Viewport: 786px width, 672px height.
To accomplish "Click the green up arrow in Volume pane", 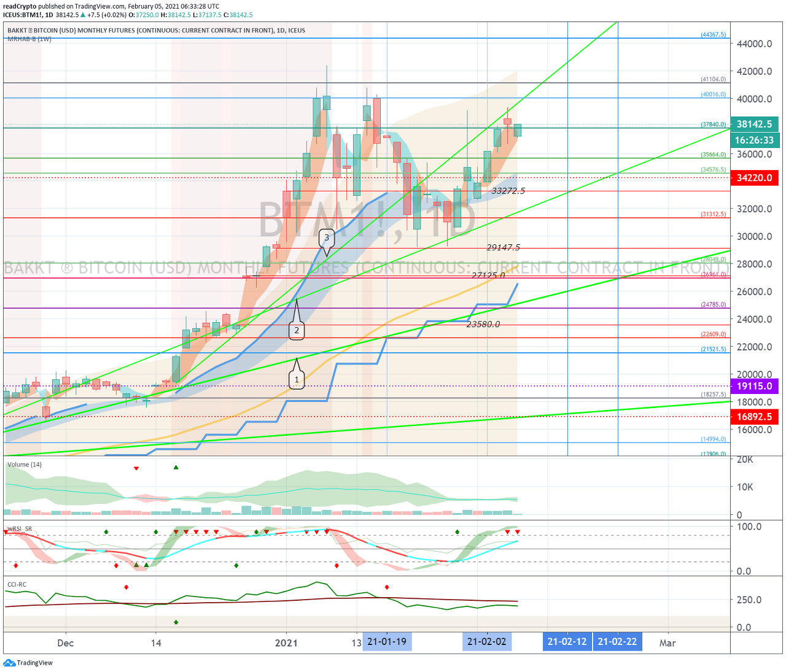I will pos(176,468).
